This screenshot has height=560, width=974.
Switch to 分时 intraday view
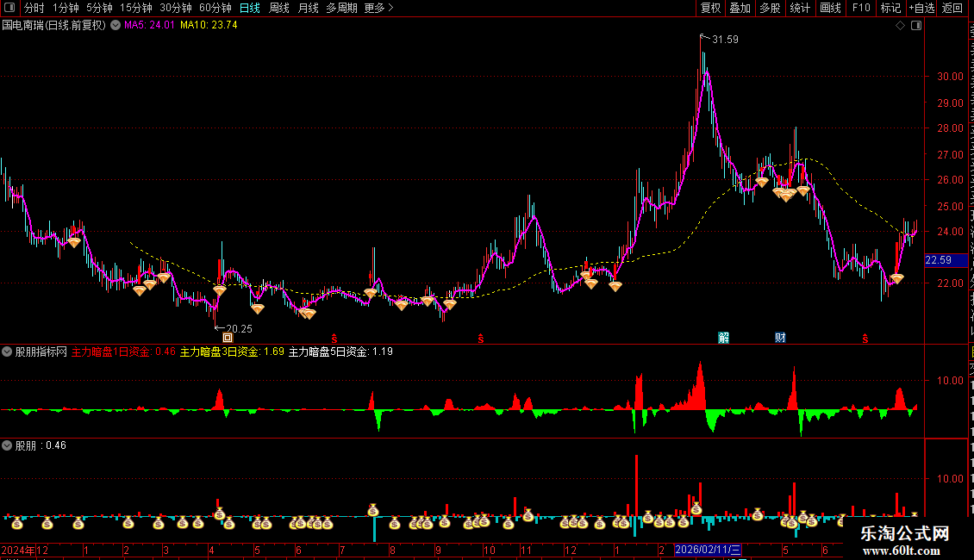pyautogui.click(x=34, y=8)
